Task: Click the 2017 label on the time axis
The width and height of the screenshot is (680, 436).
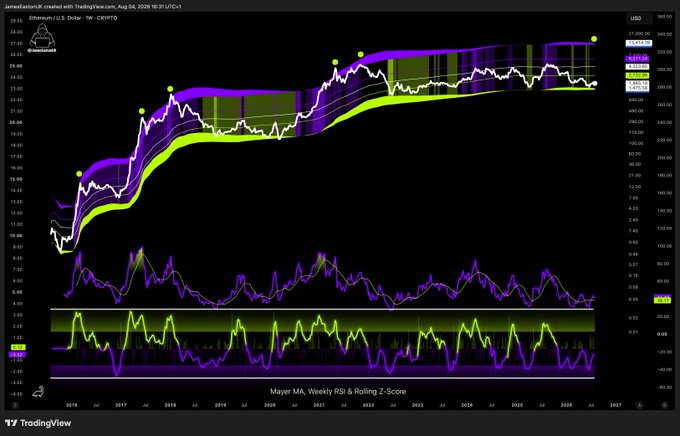Action: pyautogui.click(x=121, y=405)
